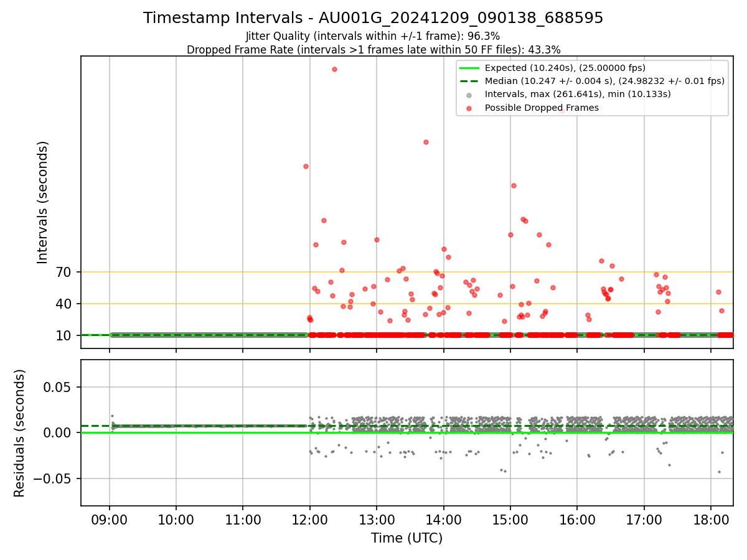Screen dimensions: 747x560
Task: Select the "Residuals (seconds)" y-axis label
Action: (19, 433)
